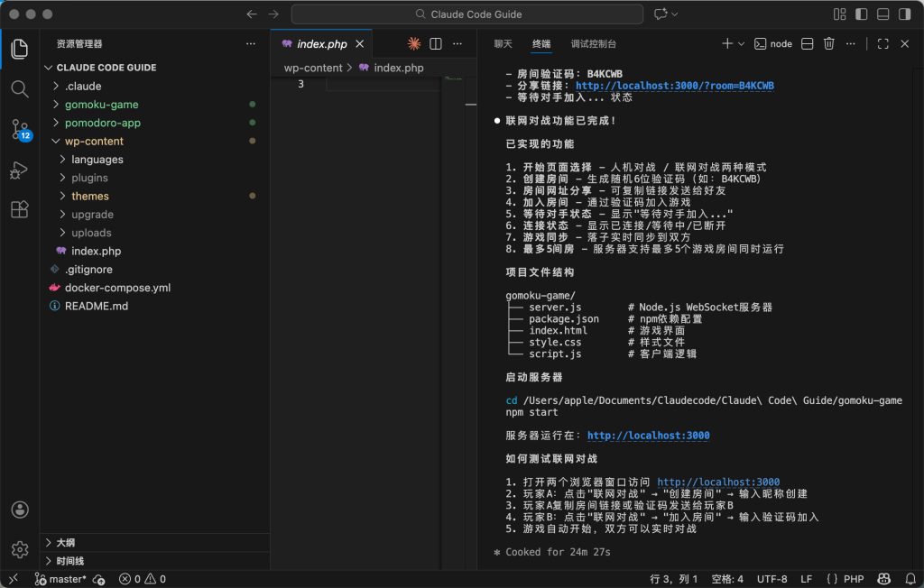Maximize the terminal panel size
Image resolution: width=924 pixels, height=588 pixels.
tap(882, 43)
